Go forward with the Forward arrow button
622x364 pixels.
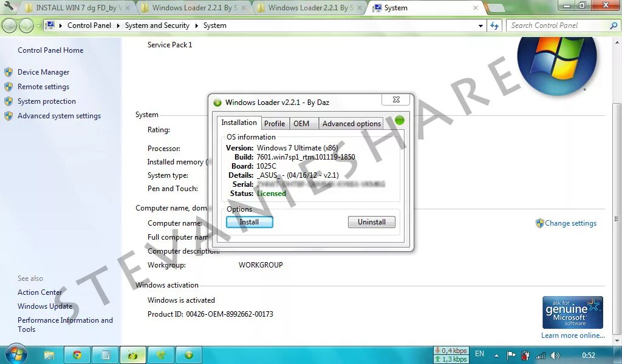pos(26,25)
